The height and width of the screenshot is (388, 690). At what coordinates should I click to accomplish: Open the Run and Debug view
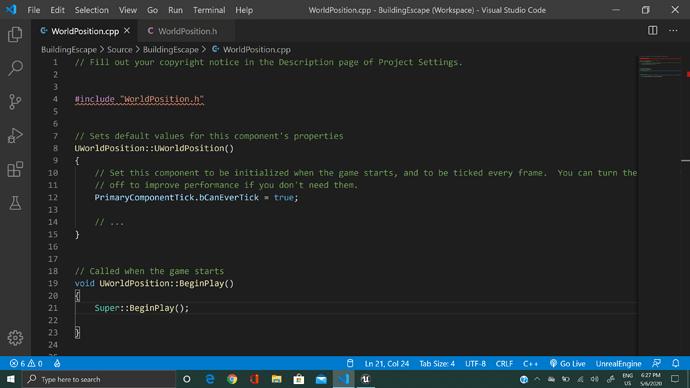(15, 135)
